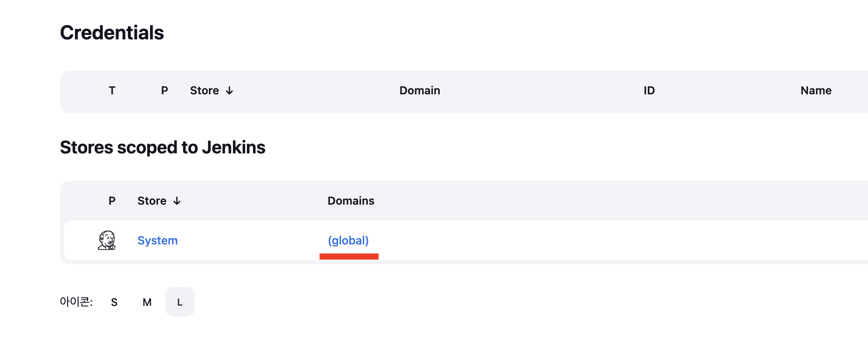Click the 아이콘 icon-size label
The height and width of the screenshot is (356, 868).
pos(76,302)
